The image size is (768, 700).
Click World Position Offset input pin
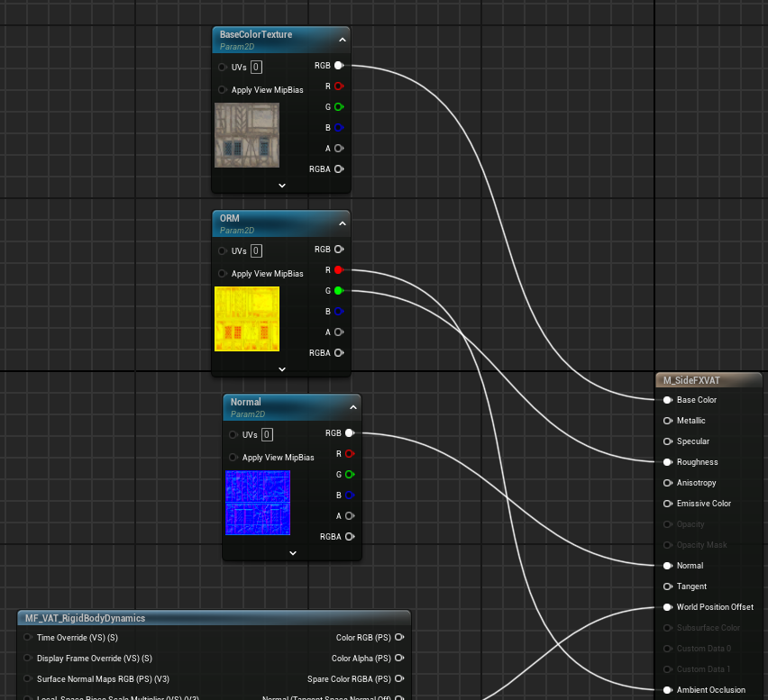coord(668,607)
